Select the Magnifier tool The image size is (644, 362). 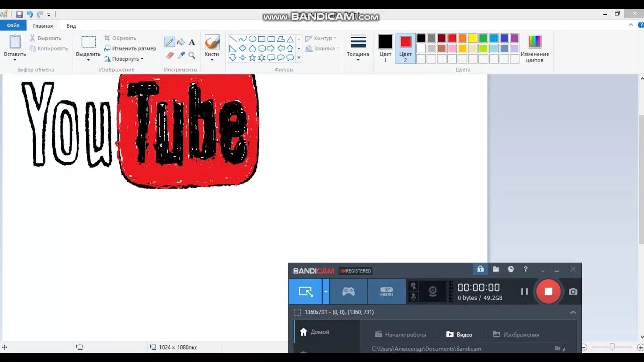tap(192, 55)
